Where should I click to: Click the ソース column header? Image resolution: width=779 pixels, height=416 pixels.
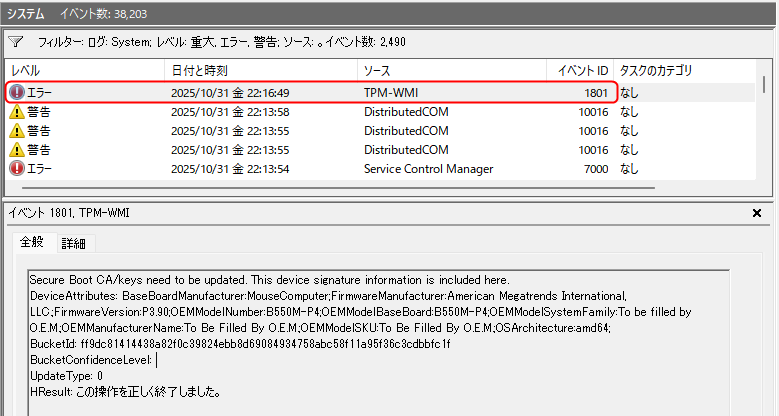(x=450, y=71)
